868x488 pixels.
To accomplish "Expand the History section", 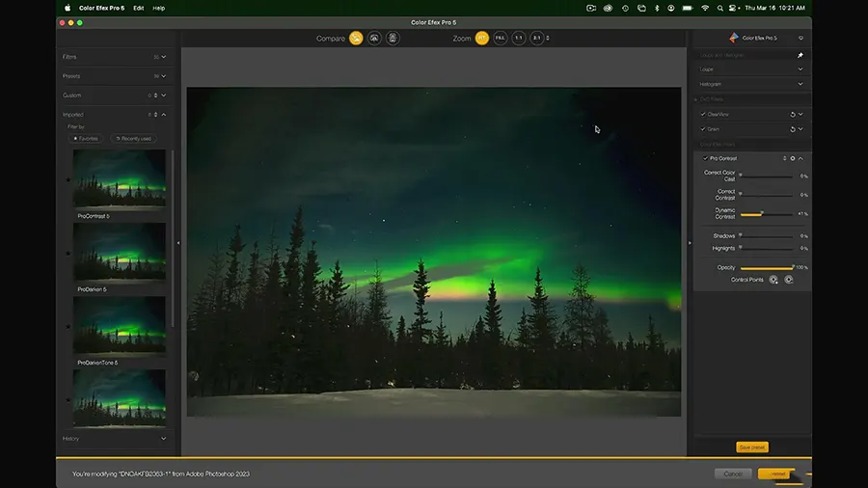I will pos(164,438).
